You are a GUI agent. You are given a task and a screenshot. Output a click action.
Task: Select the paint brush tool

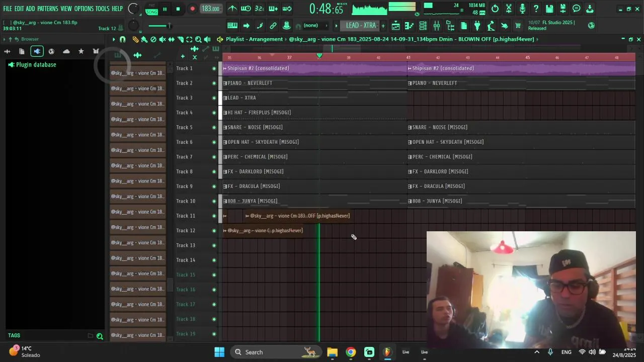click(144, 39)
